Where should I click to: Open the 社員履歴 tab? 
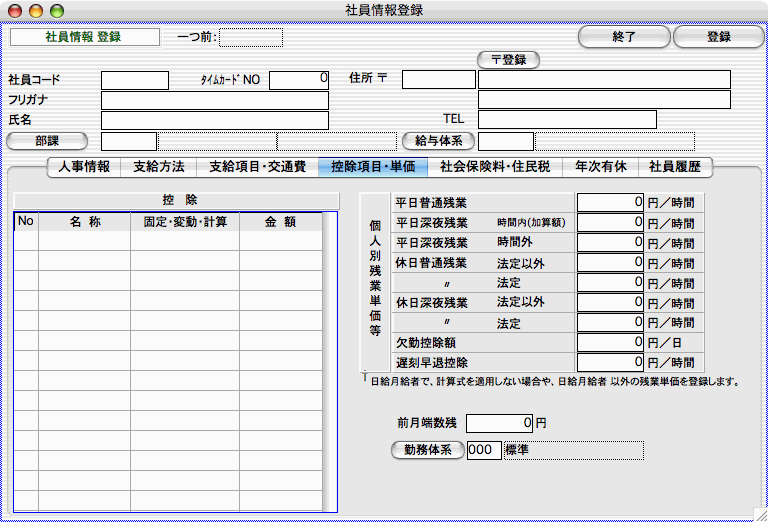pos(675,167)
